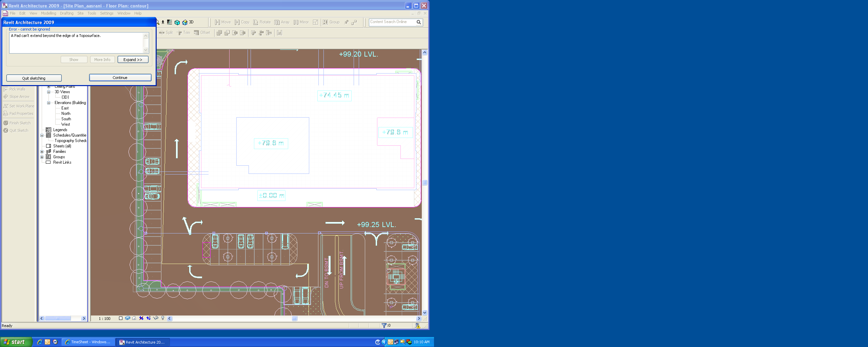The image size is (868, 347).
Task: Select the Trim tool
Action: pyautogui.click(x=183, y=33)
